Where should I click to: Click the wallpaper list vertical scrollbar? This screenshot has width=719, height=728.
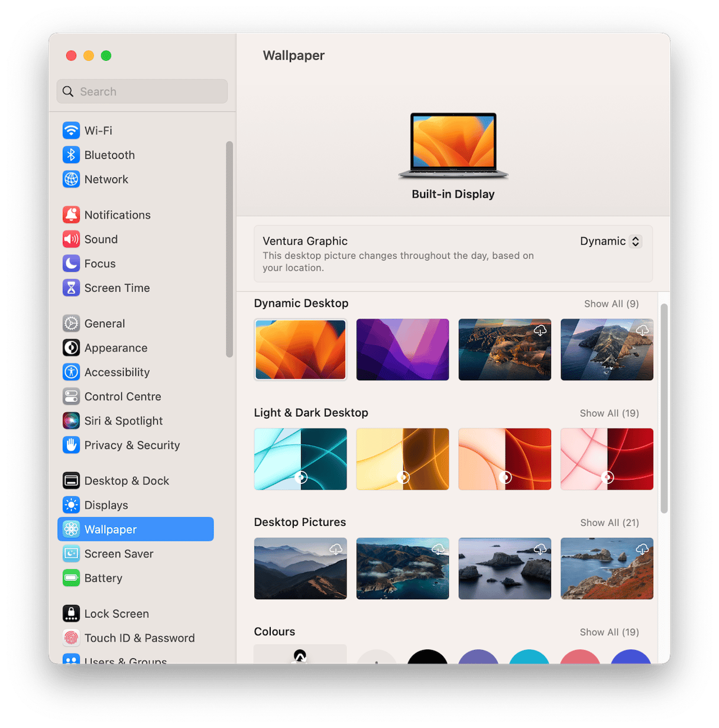click(x=664, y=408)
